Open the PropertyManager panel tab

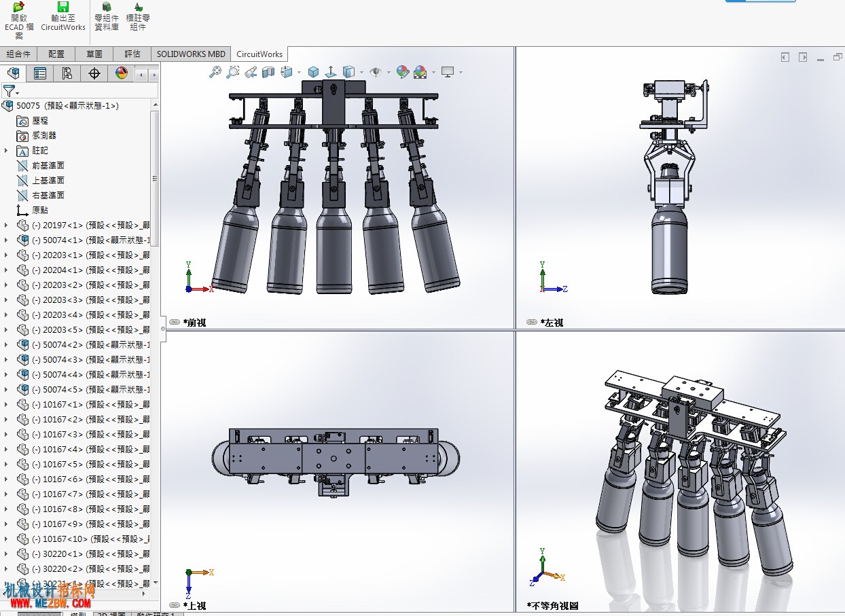pyautogui.click(x=40, y=73)
